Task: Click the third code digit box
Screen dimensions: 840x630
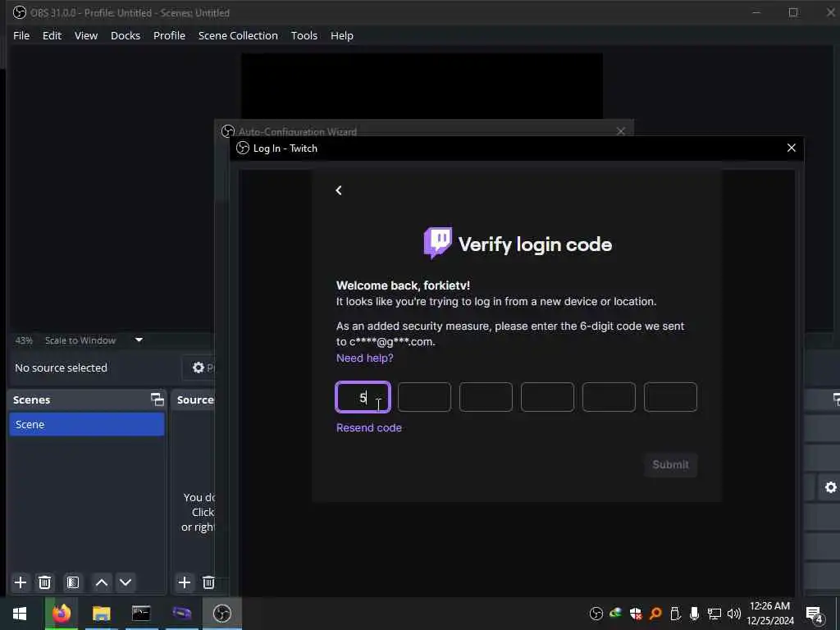Action: 486,397
